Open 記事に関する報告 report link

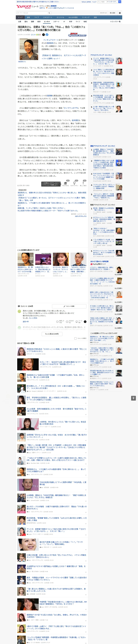tap(24, 185)
